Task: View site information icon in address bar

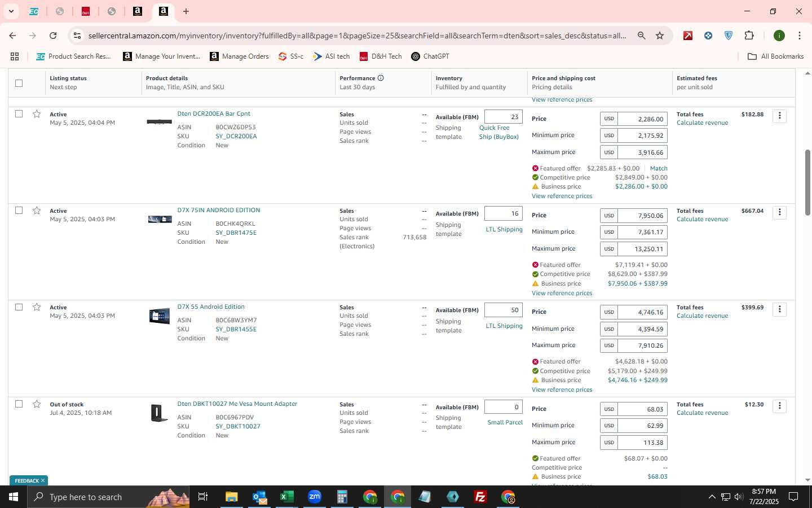Action: click(x=77, y=36)
